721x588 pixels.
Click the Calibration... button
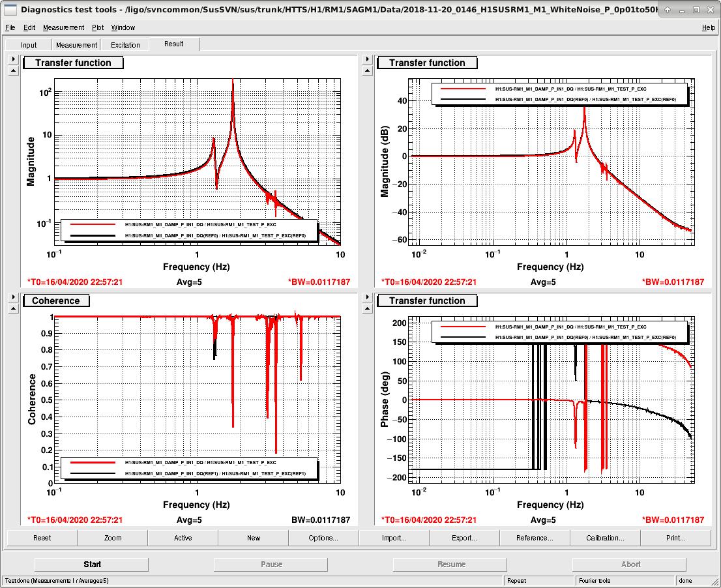point(605,538)
